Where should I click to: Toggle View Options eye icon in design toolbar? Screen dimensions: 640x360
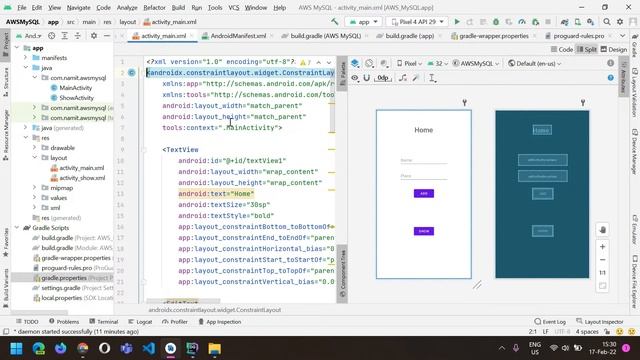pyautogui.click(x=355, y=78)
